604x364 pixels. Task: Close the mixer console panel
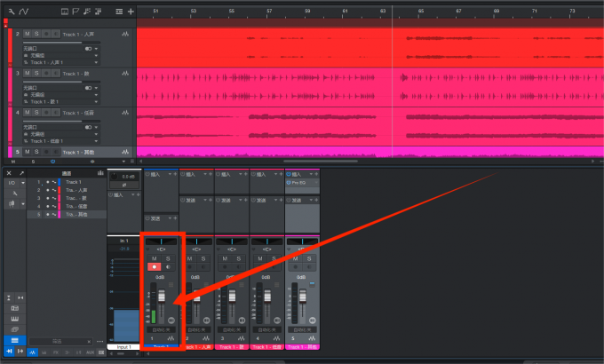point(9,173)
